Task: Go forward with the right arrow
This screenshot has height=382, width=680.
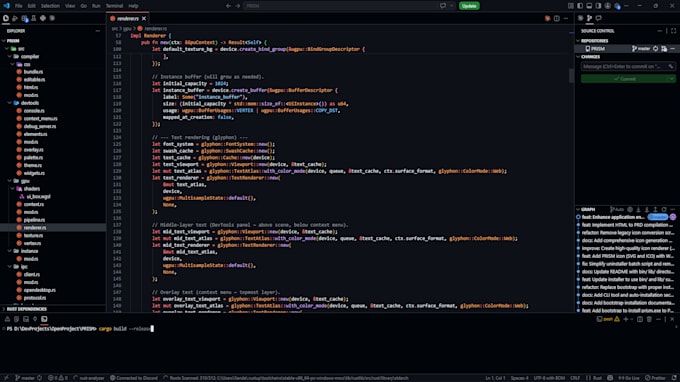Action: [238, 6]
